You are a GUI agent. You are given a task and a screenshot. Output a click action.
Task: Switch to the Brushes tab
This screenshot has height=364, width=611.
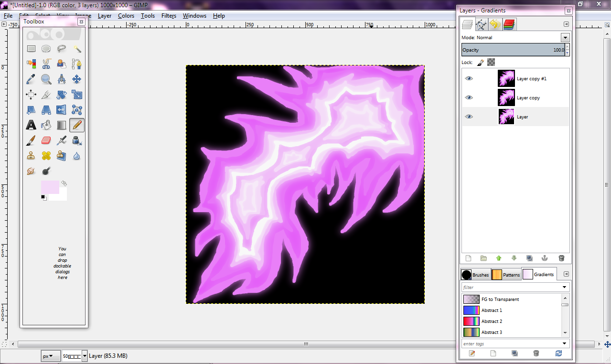click(475, 275)
